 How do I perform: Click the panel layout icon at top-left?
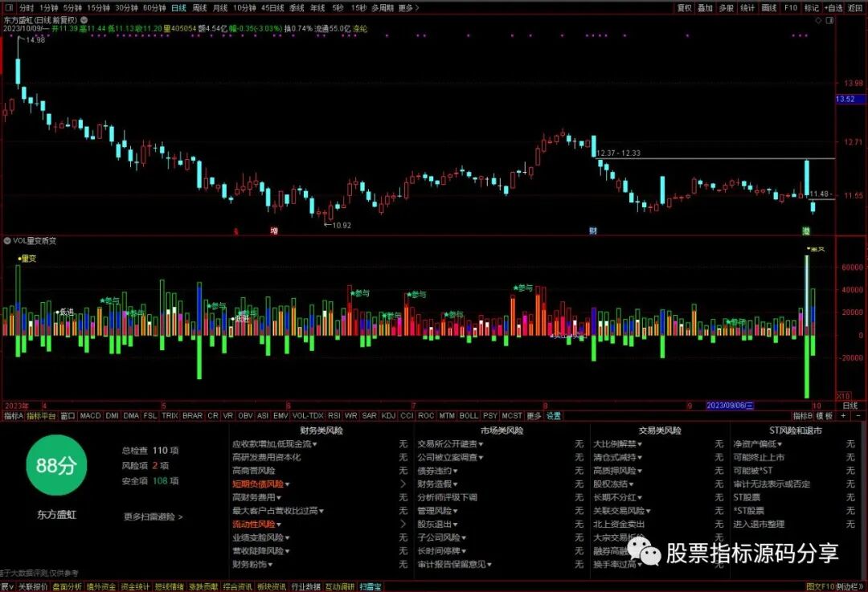coord(8,8)
